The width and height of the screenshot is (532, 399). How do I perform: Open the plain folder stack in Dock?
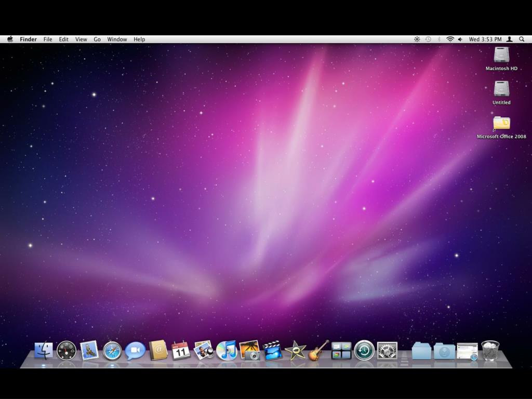point(422,351)
